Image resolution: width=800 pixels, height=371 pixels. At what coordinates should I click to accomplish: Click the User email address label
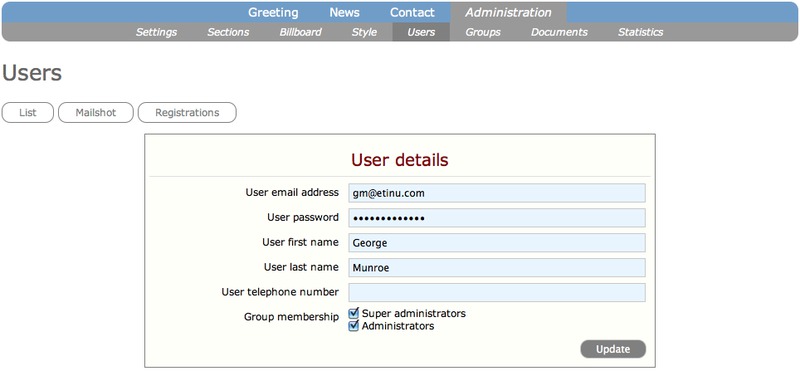[292, 192]
